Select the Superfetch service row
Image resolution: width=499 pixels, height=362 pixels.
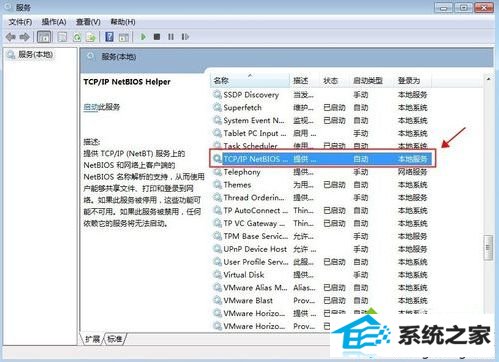321,108
